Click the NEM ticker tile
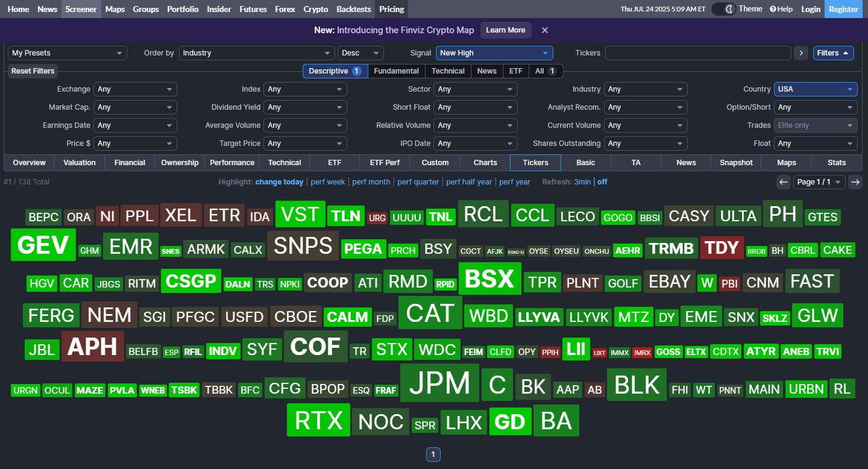This screenshot has width=868, height=469. pyautogui.click(x=110, y=314)
